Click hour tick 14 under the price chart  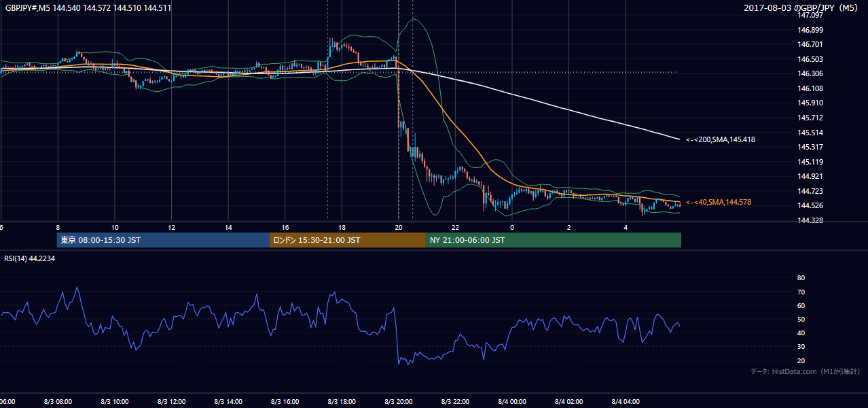(x=228, y=227)
